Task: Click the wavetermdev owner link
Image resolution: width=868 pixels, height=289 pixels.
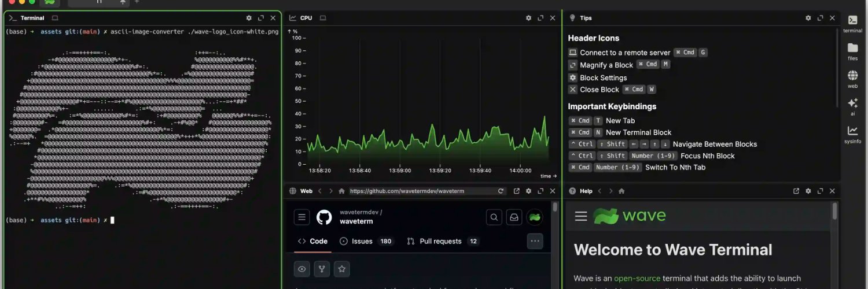Action: click(359, 212)
